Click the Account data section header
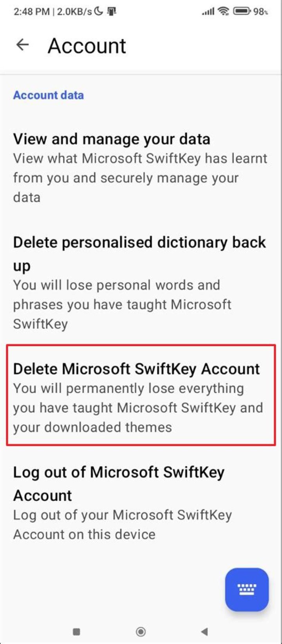The width and height of the screenshot is (282, 644). tap(49, 95)
